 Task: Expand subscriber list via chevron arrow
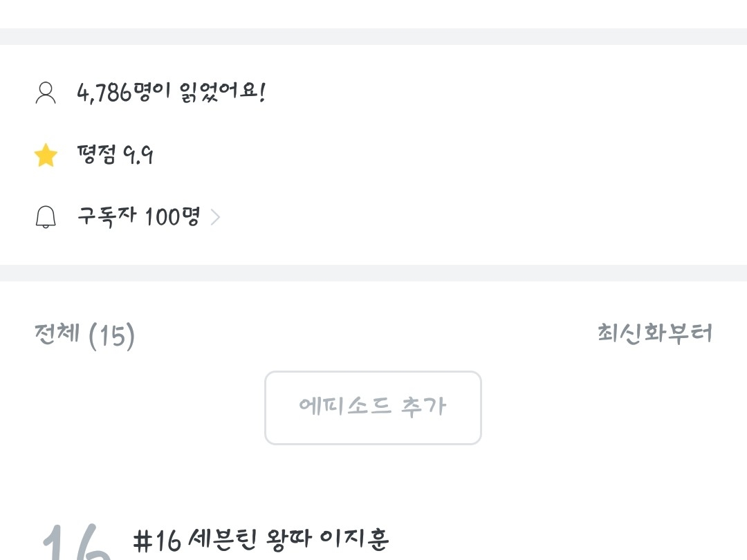click(x=215, y=218)
